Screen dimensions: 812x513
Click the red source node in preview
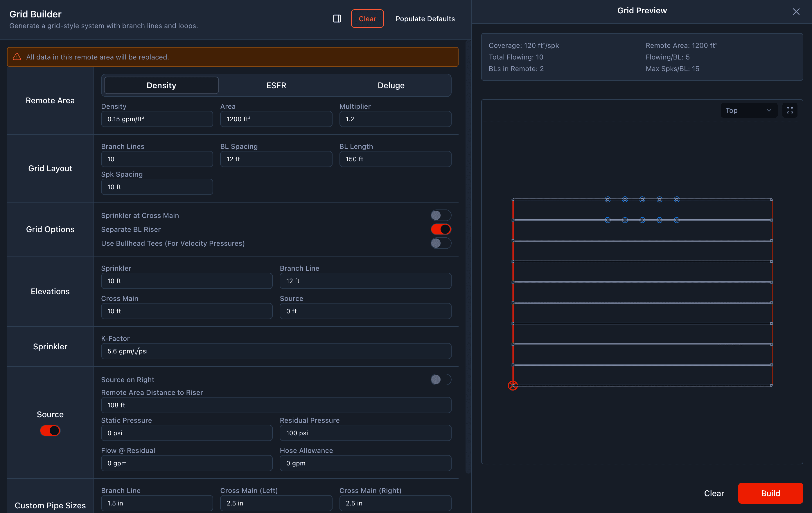click(513, 386)
